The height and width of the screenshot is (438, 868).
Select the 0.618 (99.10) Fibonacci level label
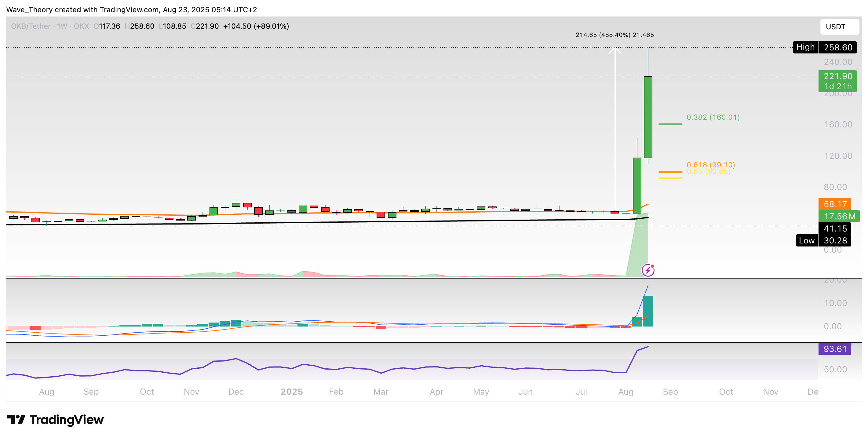[x=711, y=164]
